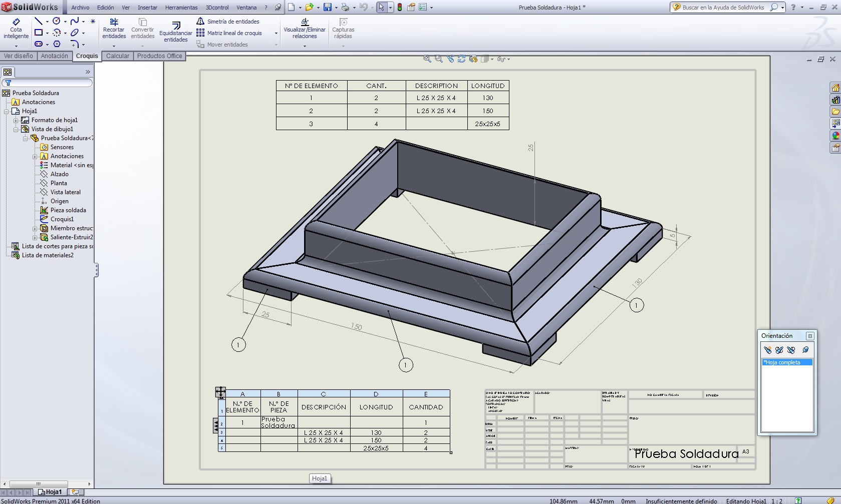This screenshot has width=841, height=504.
Task: Expand Saliente-Extruir2 tree node
Action: pyautogui.click(x=35, y=237)
